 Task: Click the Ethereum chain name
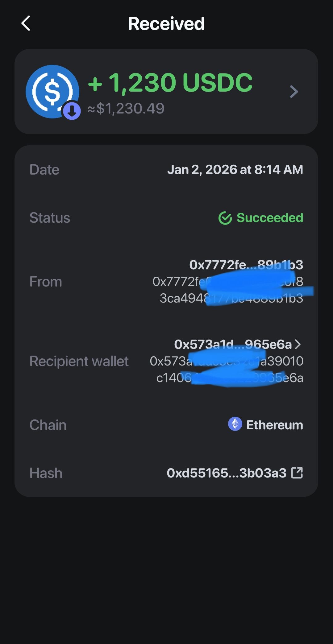tap(274, 425)
